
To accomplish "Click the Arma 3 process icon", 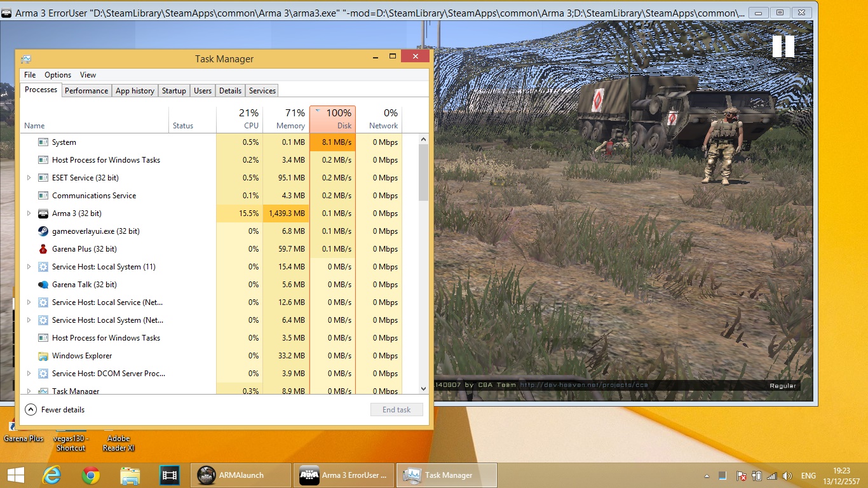I will point(43,213).
